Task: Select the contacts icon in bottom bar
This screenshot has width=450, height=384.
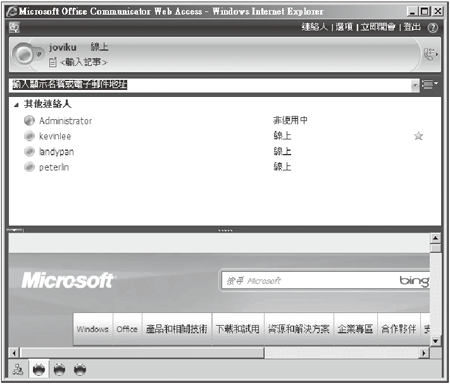Action: coord(18,369)
